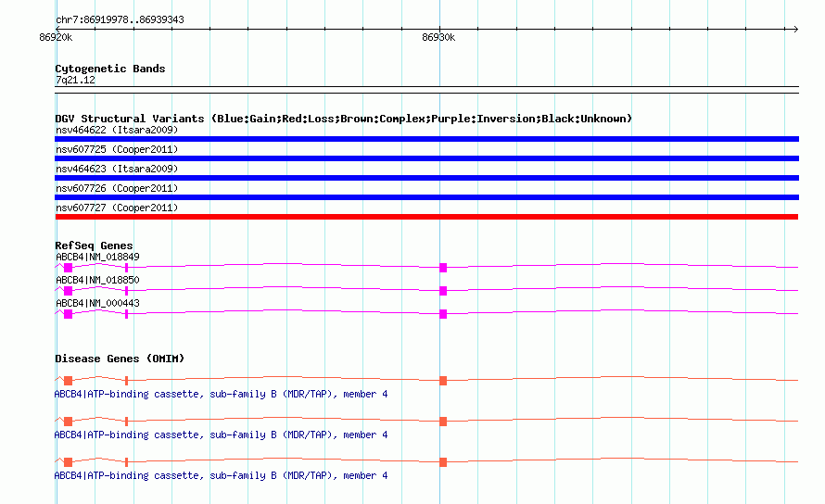Click the middle orange exon of the first OMIM gene
The width and height of the screenshot is (825, 504).
443,381
